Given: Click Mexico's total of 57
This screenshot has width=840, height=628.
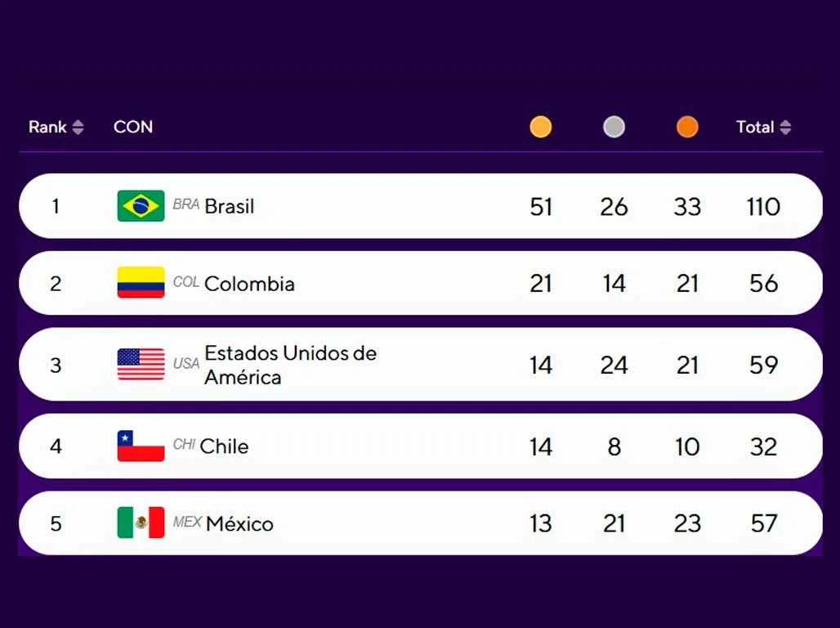Looking at the screenshot, I should pyautogui.click(x=763, y=523).
